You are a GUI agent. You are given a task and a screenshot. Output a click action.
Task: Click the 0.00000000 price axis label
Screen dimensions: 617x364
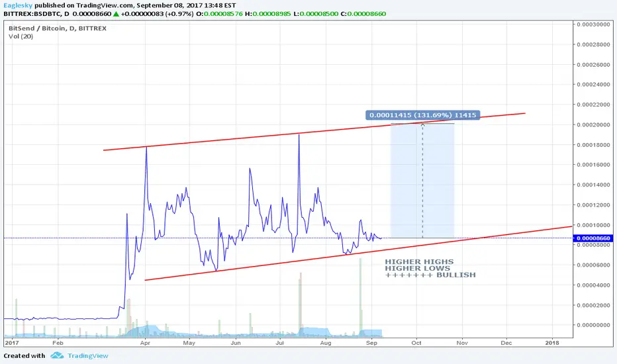(593, 325)
